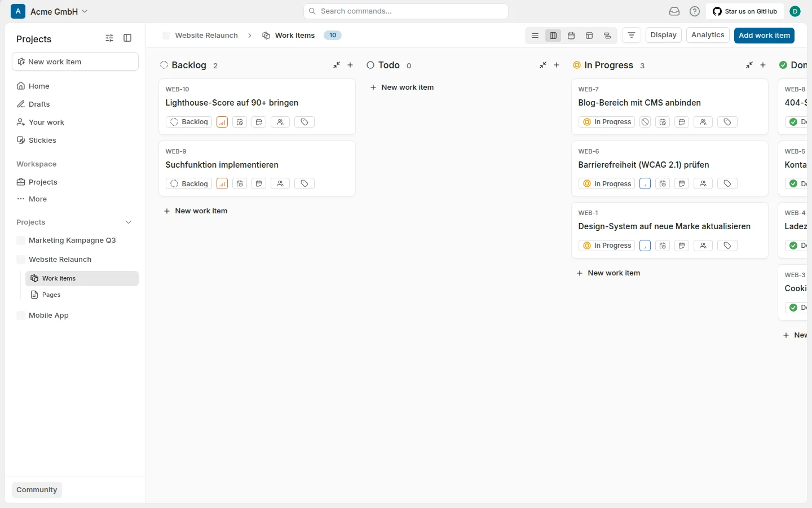812x508 pixels.
Task: Click New work item under Todo
Action: point(402,87)
